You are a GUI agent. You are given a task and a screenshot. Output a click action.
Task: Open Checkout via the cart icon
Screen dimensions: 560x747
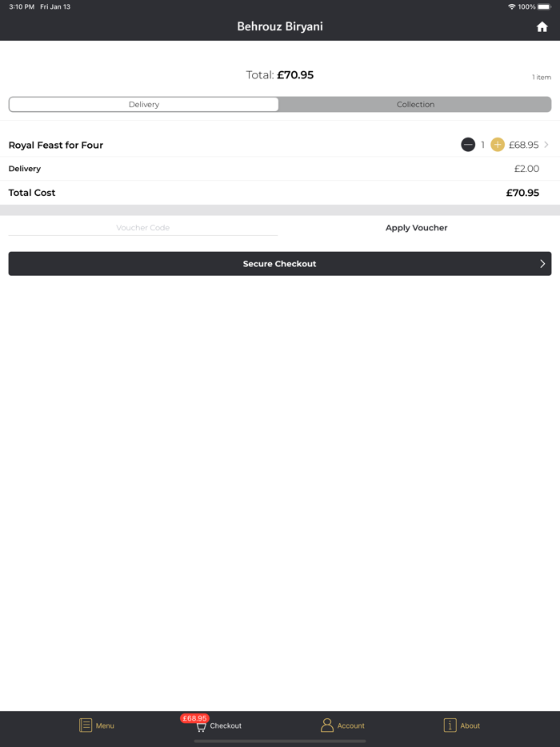200,727
